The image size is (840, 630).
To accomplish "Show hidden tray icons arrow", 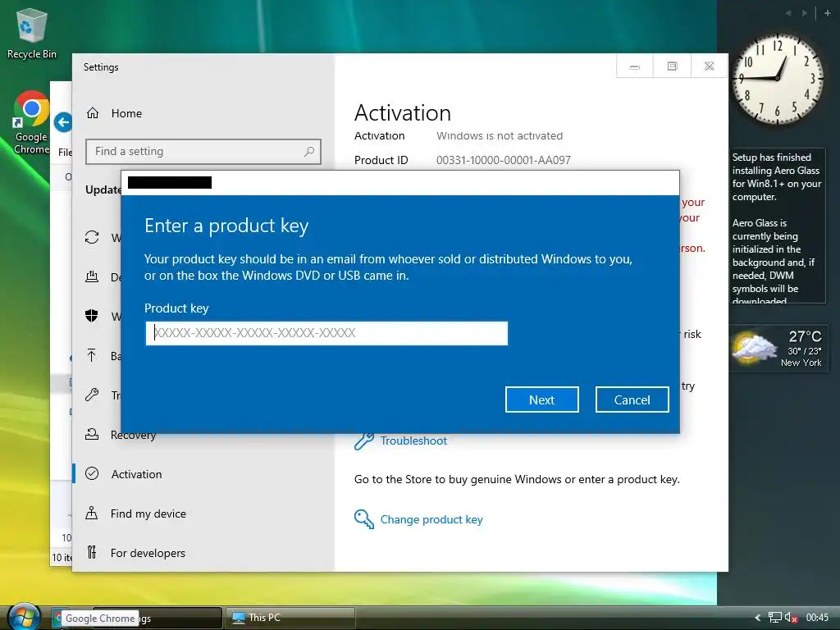I will point(757,618).
